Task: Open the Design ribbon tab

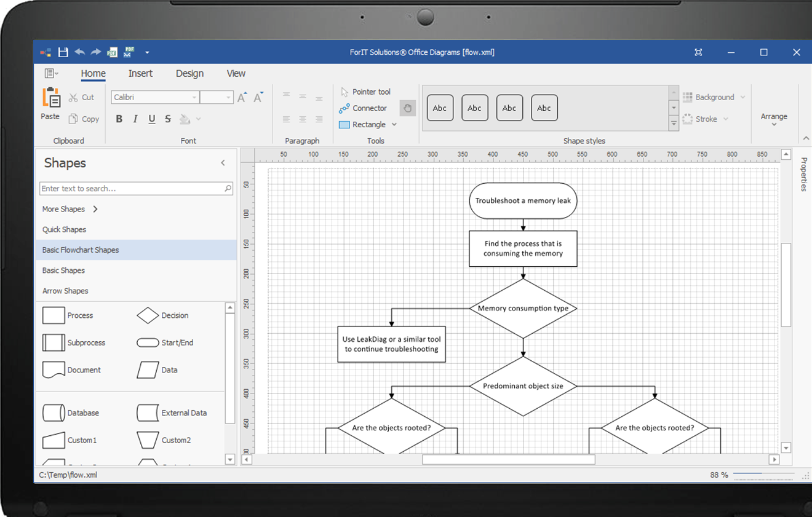Action: (x=189, y=73)
